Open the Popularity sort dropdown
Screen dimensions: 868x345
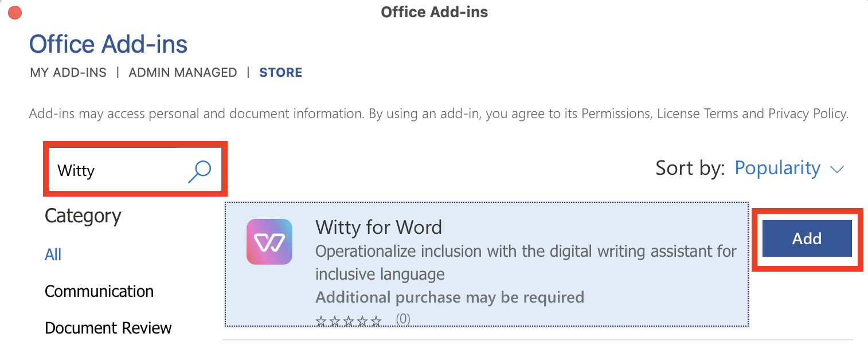777,168
